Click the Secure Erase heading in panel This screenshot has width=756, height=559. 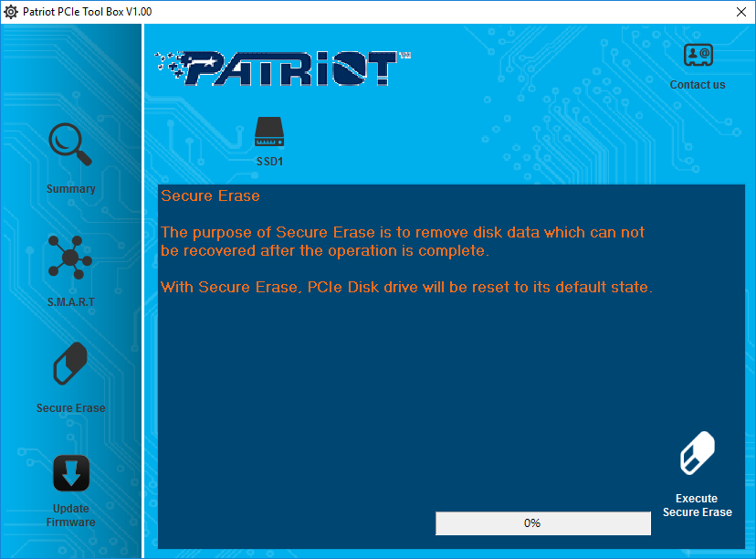(210, 195)
